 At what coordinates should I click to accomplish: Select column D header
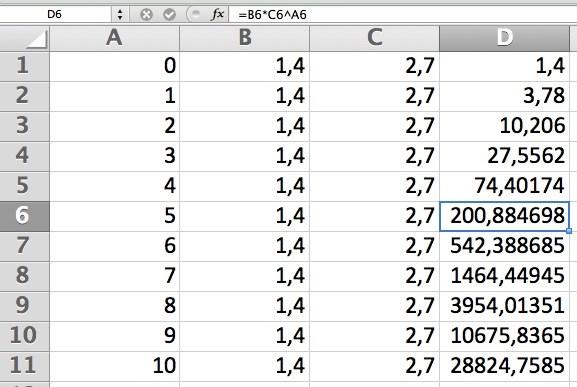click(x=504, y=38)
